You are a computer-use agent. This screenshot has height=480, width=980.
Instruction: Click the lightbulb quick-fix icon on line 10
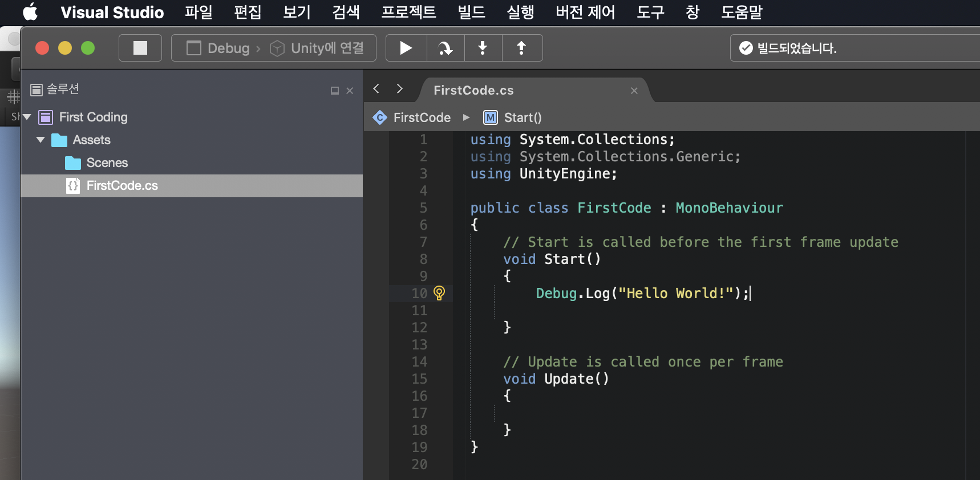[x=439, y=293]
